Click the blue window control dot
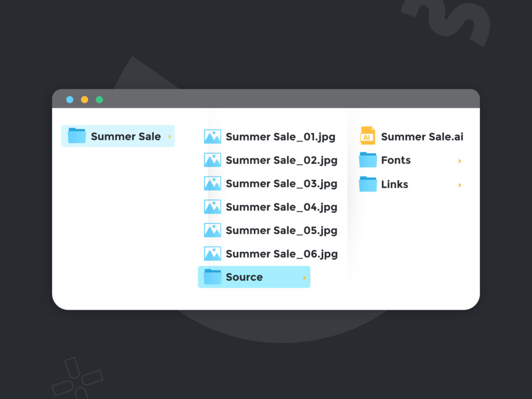The width and height of the screenshot is (532, 399). (x=70, y=99)
